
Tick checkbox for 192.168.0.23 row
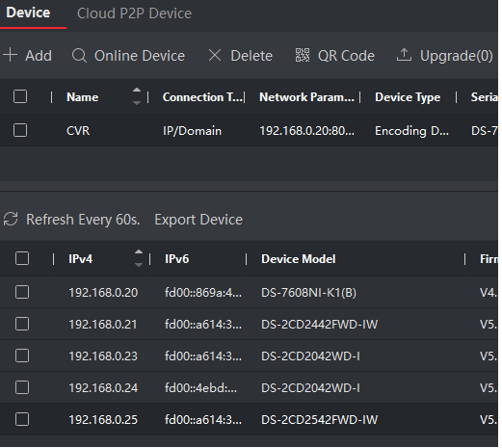click(22, 356)
